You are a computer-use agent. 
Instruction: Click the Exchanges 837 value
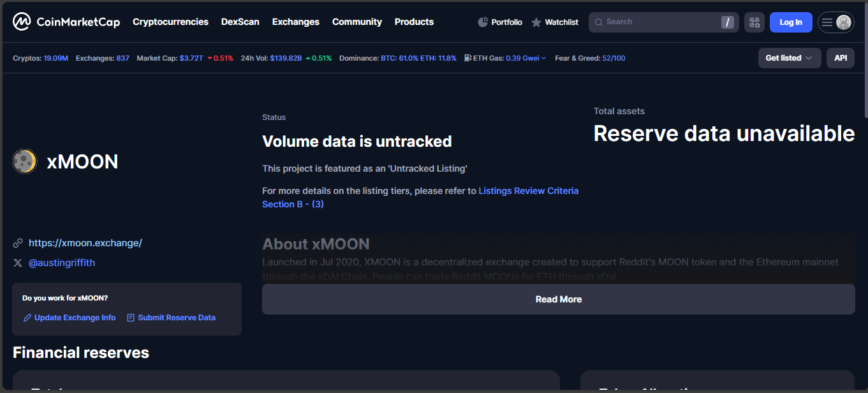122,58
